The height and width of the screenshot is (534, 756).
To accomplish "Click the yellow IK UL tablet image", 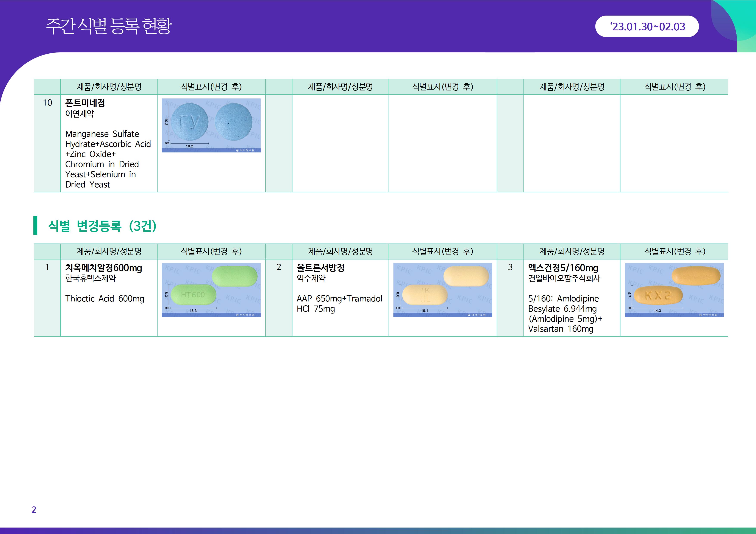I will click(442, 290).
